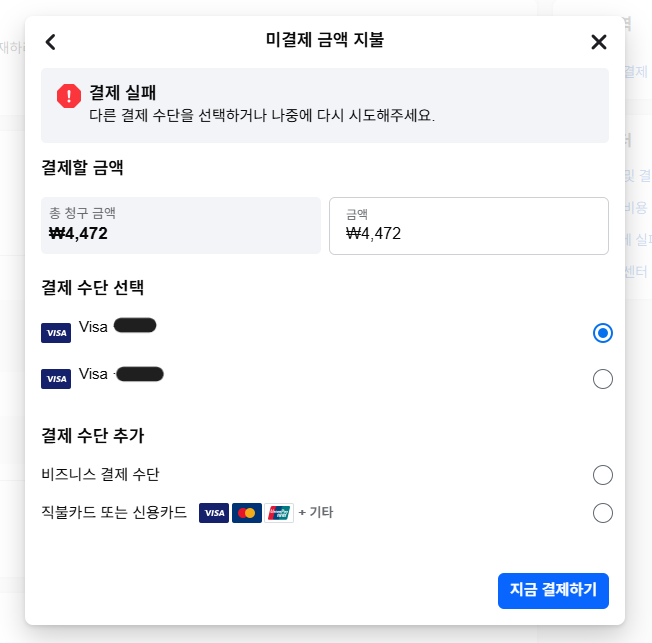The image size is (652, 643).
Task: Click the second Visa card logo
Action: click(x=56, y=379)
